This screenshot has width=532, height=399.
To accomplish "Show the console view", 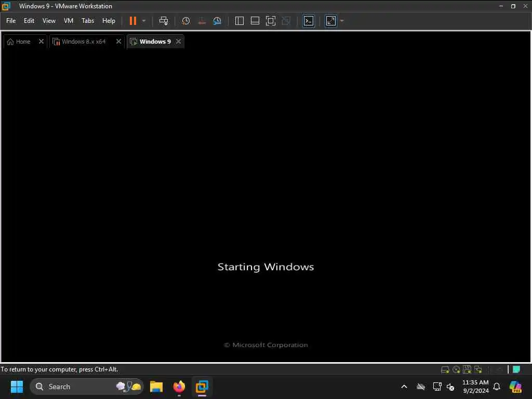I will (x=309, y=21).
